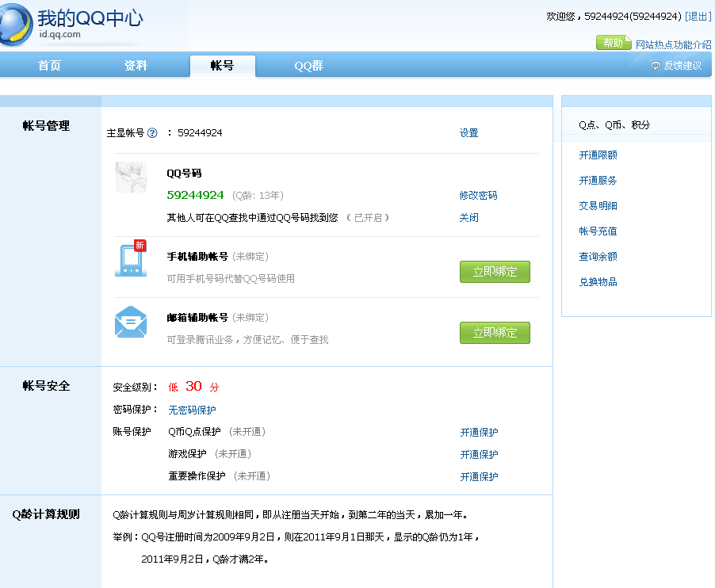Open the 首页 tab
This screenshot has height=588, width=715.
click(x=49, y=66)
